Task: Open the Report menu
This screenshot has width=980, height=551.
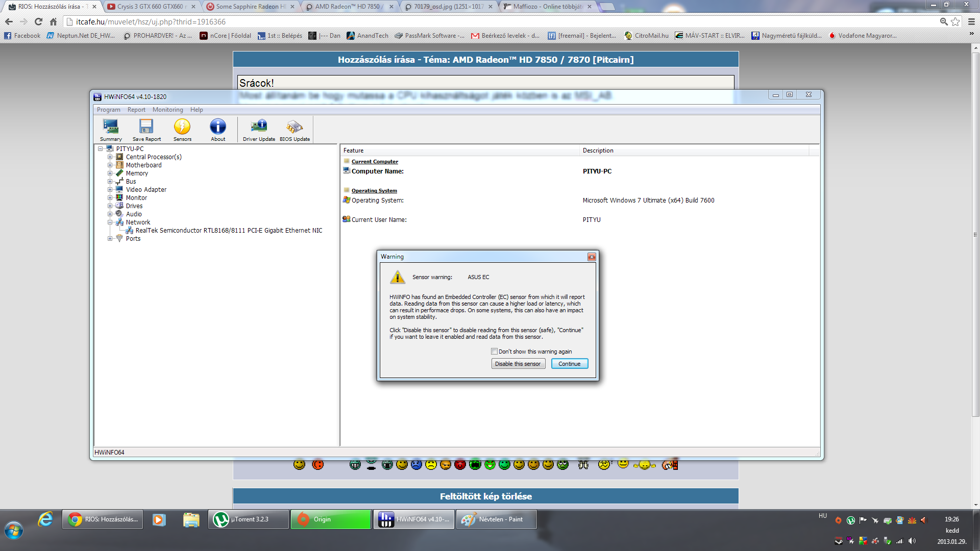Action: [136, 110]
